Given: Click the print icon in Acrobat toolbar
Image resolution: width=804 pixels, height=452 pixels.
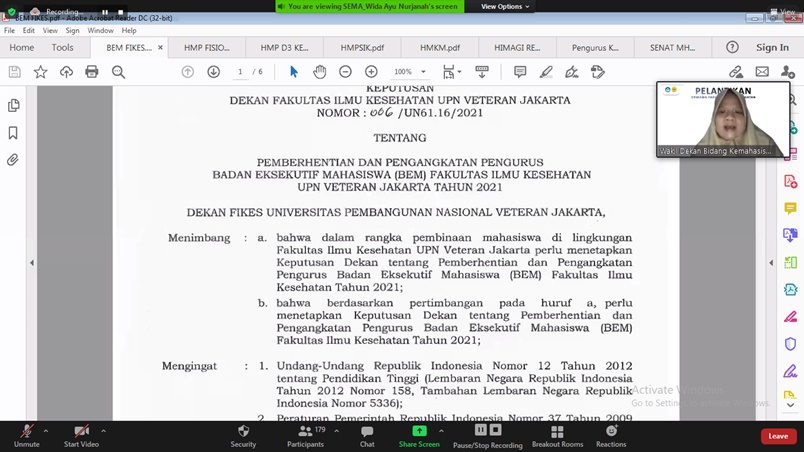Looking at the screenshot, I should click(x=92, y=72).
